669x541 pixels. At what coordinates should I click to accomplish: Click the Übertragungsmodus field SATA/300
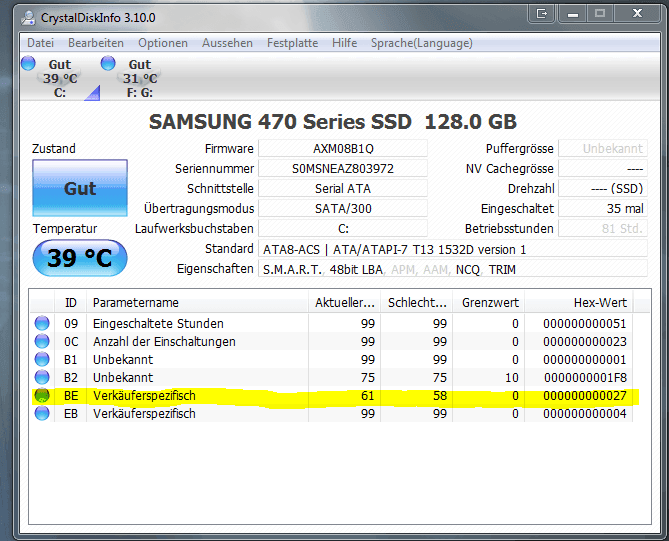[x=343, y=209]
